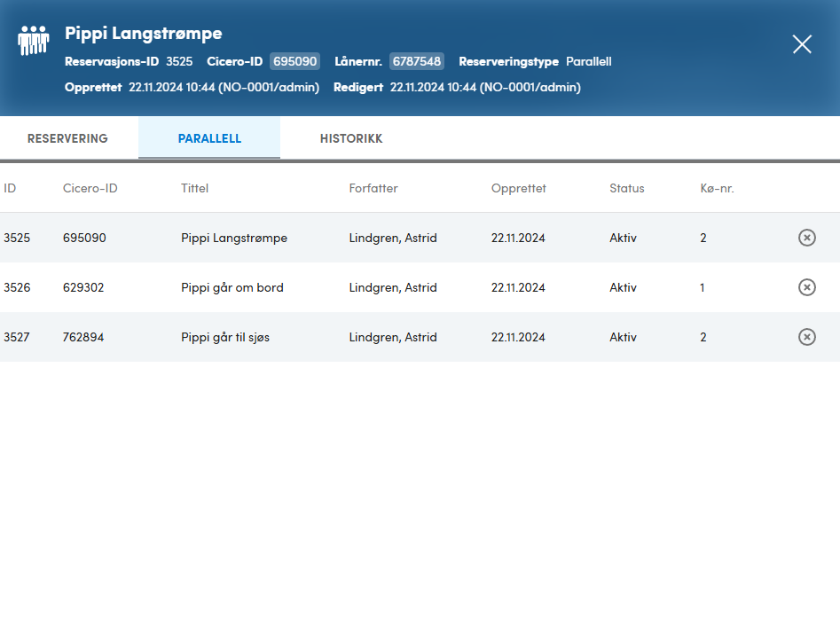The height and width of the screenshot is (626, 840).
Task: Select ID cell 3526
Action: pyautogui.click(x=17, y=287)
